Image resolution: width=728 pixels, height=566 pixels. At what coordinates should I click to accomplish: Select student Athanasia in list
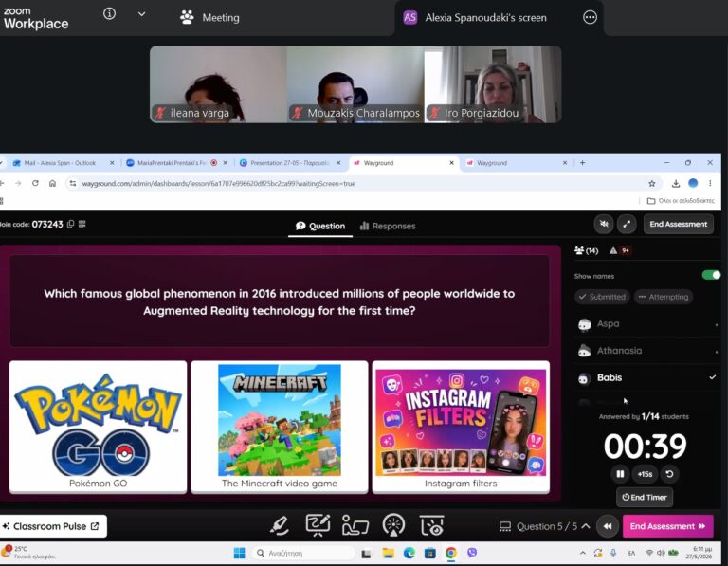click(647, 351)
